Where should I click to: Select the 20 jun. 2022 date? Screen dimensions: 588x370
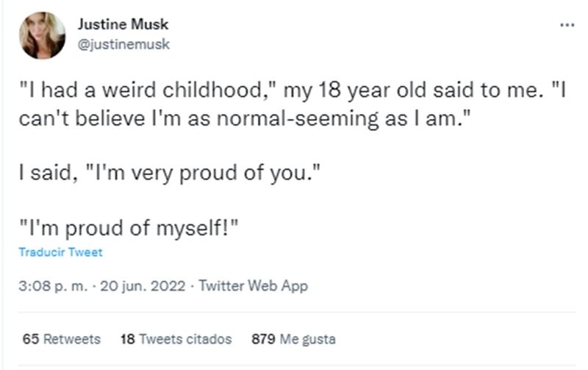click(x=143, y=286)
